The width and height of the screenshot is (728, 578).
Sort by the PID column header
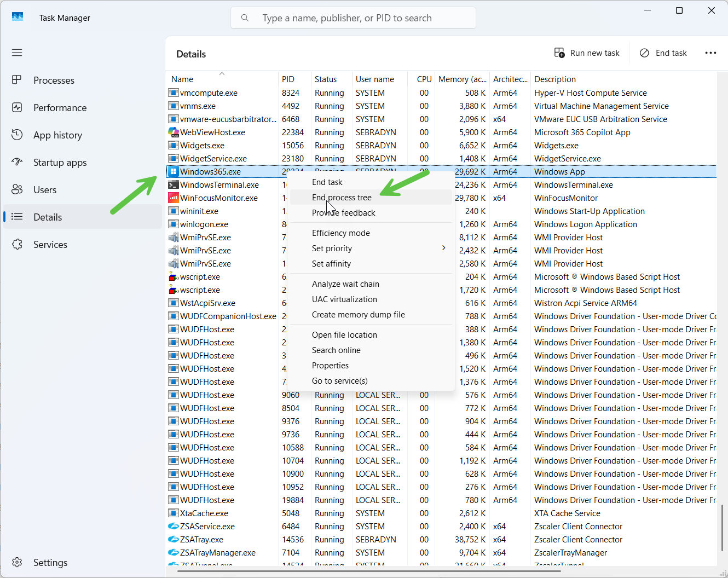[294, 79]
